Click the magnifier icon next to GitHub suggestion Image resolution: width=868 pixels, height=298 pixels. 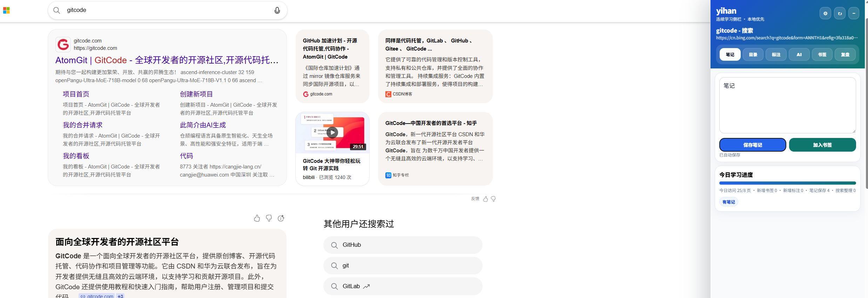[335, 245]
